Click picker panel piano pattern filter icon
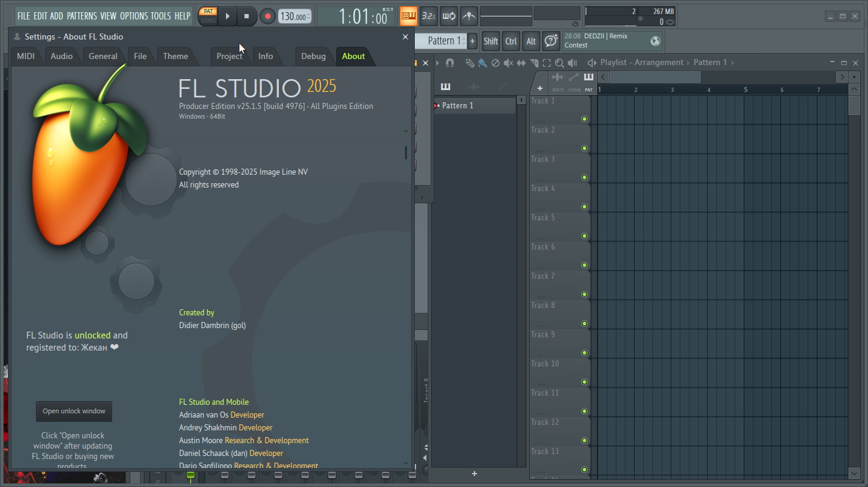 (445, 86)
